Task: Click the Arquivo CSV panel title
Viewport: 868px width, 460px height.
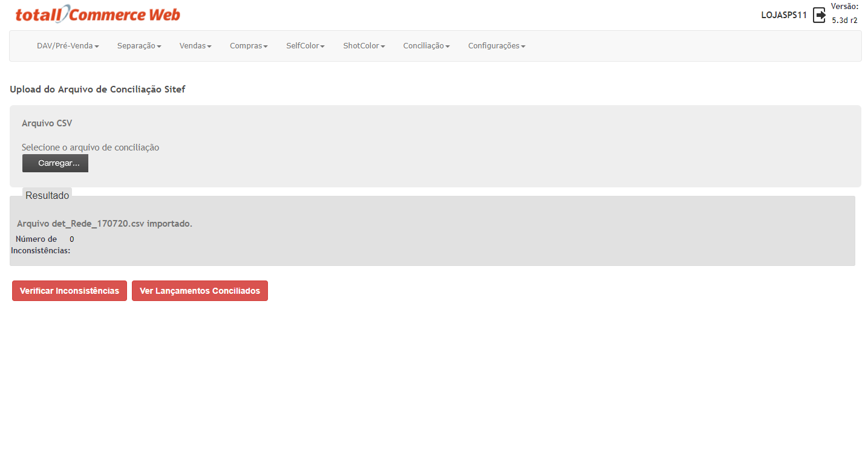Action: tap(47, 123)
